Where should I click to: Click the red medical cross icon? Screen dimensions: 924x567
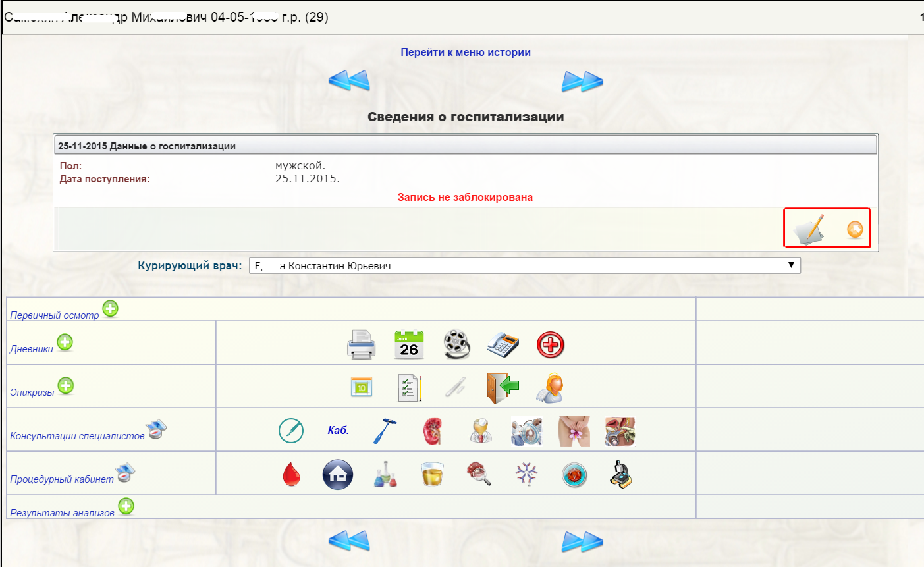coord(551,344)
